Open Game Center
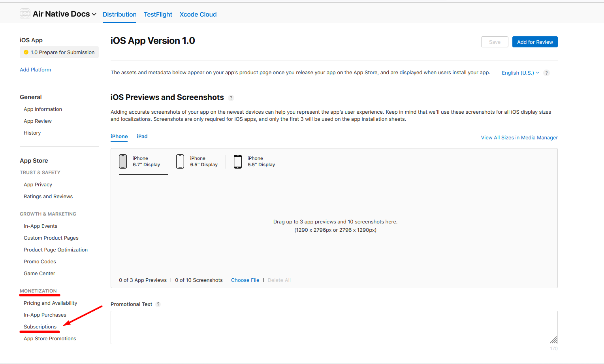 pos(39,273)
